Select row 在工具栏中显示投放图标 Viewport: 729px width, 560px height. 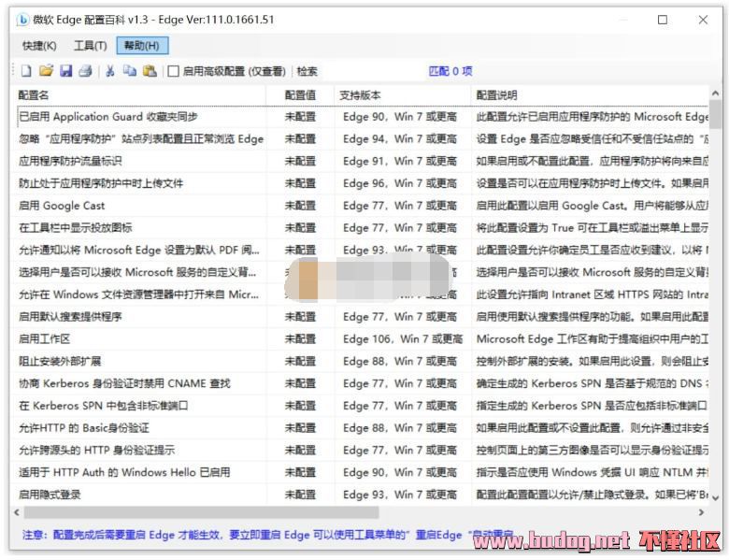(361, 228)
